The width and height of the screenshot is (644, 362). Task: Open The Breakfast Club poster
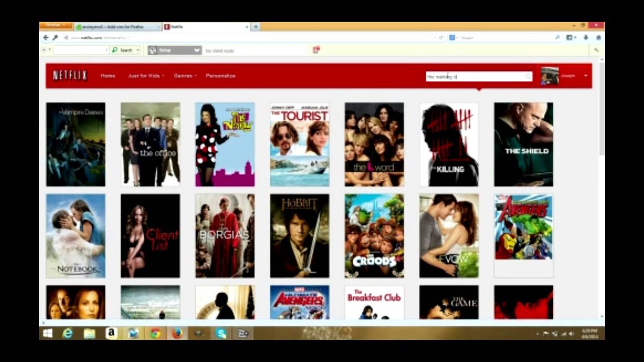coord(374,302)
